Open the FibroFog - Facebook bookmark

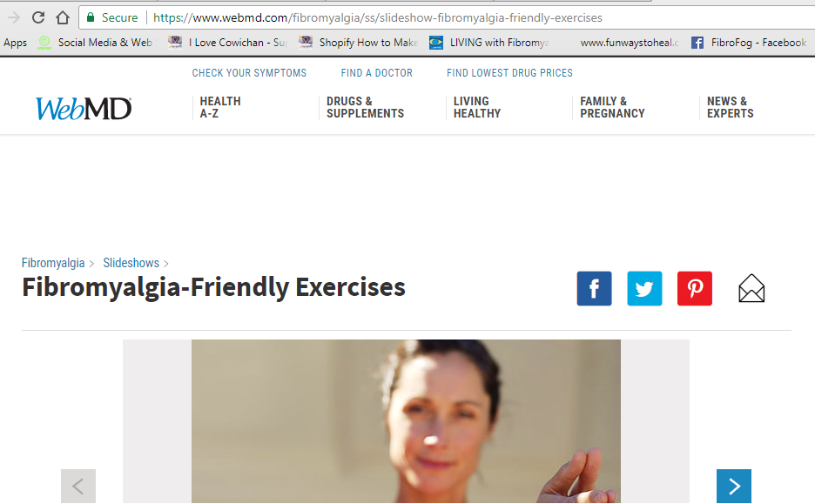click(x=749, y=43)
